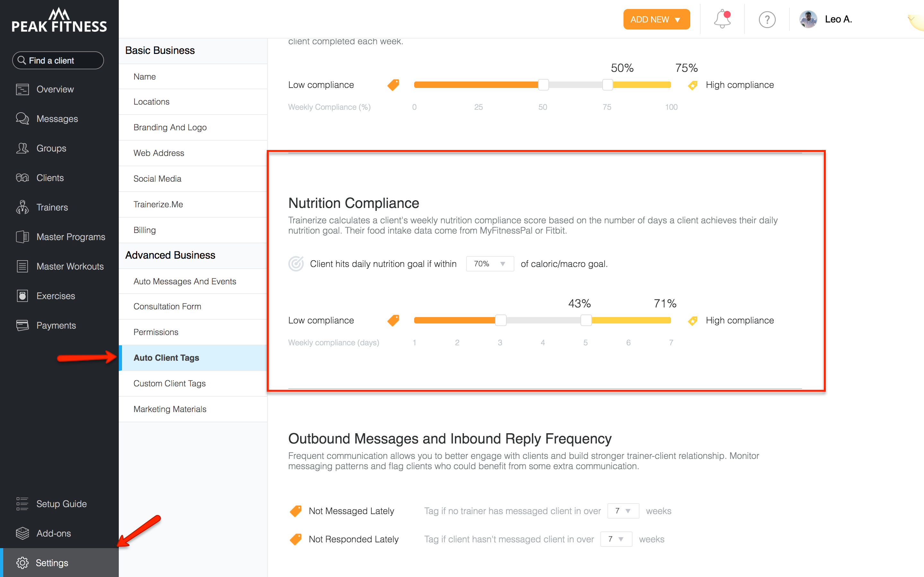This screenshot has height=577, width=924.
Task: Click the Add-ons layers icon
Action: [22, 533]
